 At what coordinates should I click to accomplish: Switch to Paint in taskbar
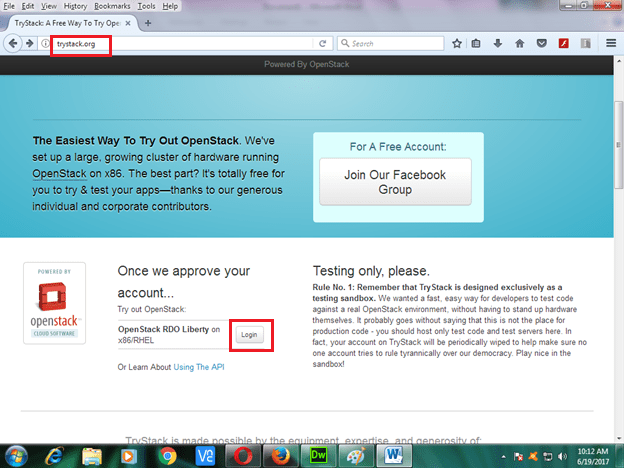point(356,456)
